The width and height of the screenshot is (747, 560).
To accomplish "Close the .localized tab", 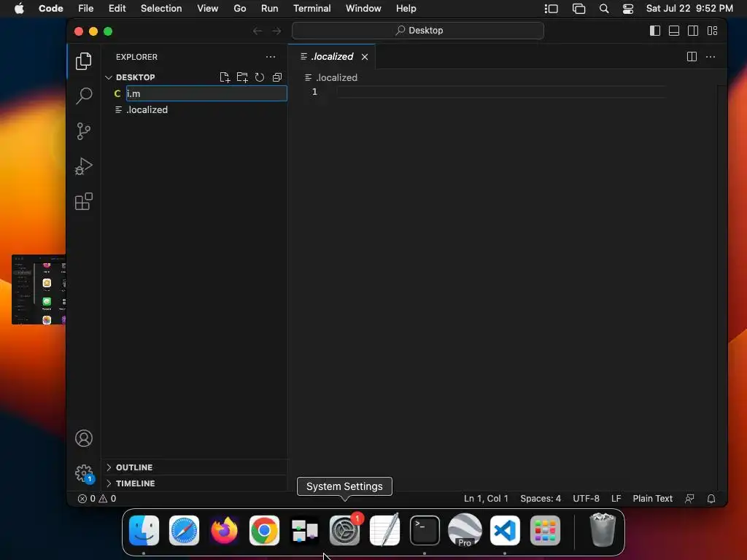I will 365,57.
